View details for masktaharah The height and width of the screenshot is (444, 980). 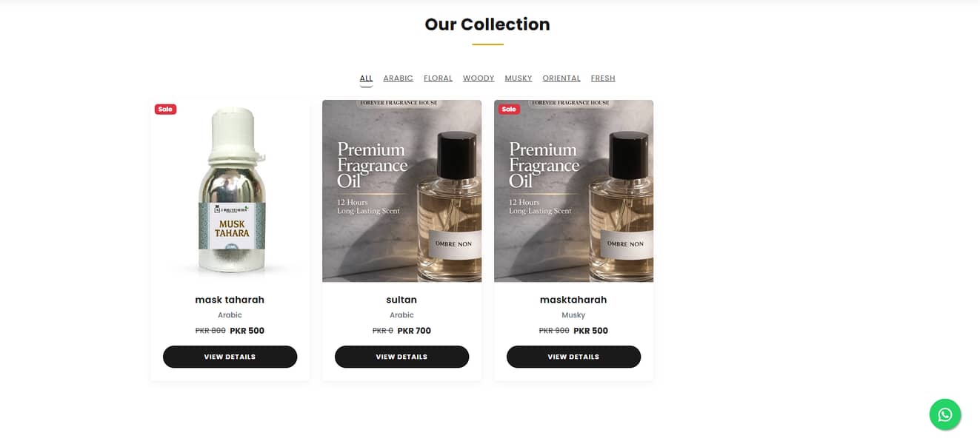pos(573,357)
